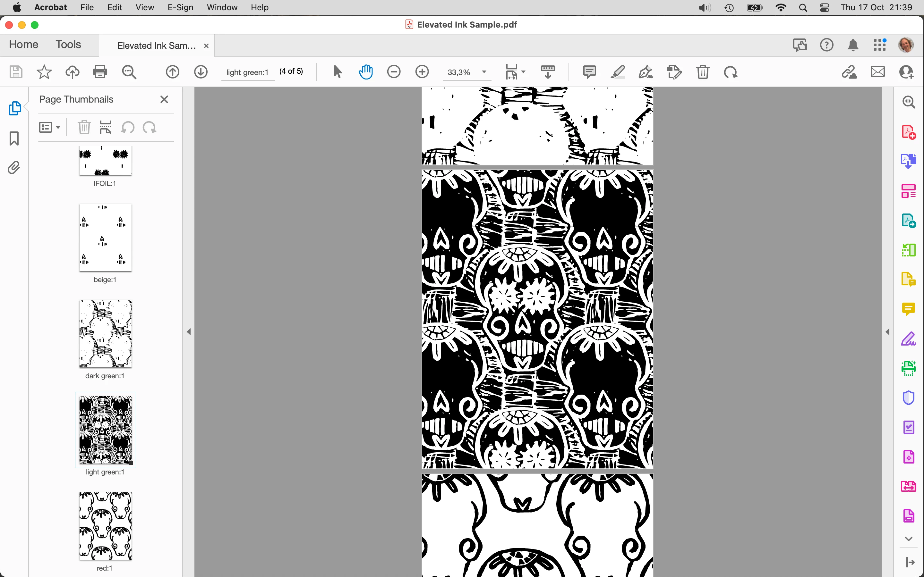Select the highlight text tool
924x577 pixels.
(617, 72)
